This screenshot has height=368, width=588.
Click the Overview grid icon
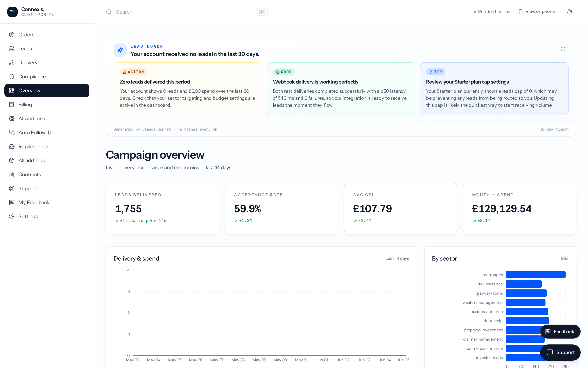pyautogui.click(x=12, y=91)
